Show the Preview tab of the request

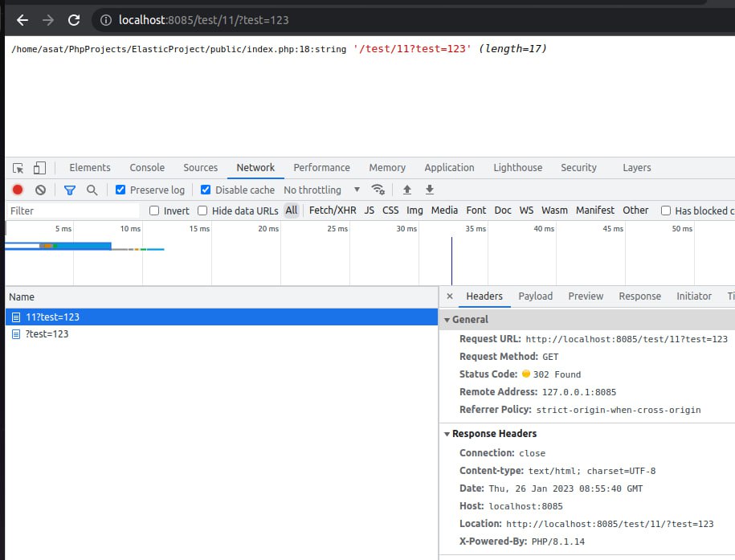pos(586,296)
